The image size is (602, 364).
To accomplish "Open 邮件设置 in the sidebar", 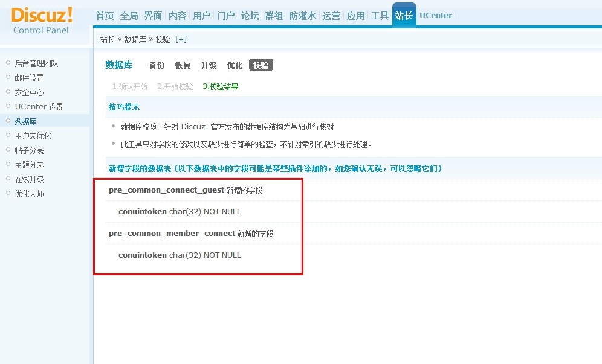I will (29, 78).
